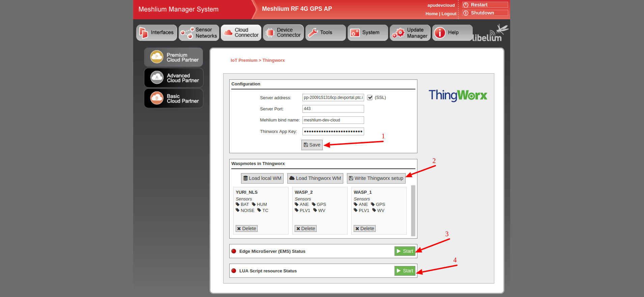Open the Interfaces menu
644x297 pixels.
[156, 33]
